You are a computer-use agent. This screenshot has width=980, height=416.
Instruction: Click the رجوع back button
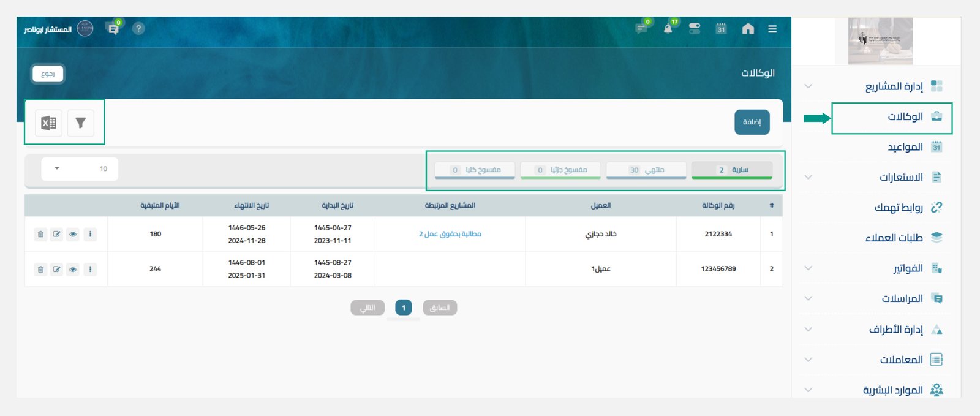[x=48, y=74]
